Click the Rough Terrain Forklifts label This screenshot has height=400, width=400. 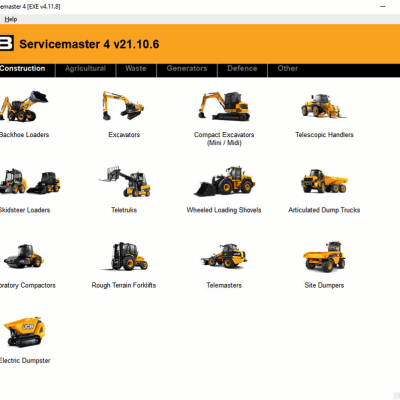[x=124, y=285]
